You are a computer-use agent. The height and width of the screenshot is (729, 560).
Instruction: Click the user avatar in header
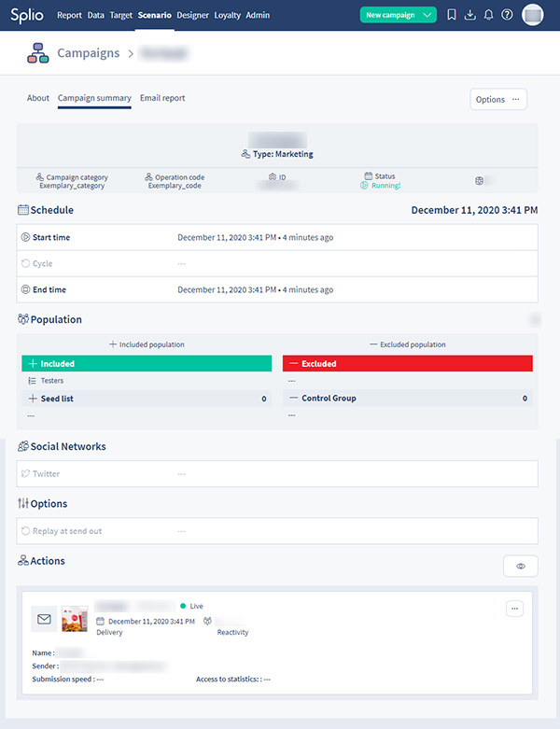coord(533,15)
